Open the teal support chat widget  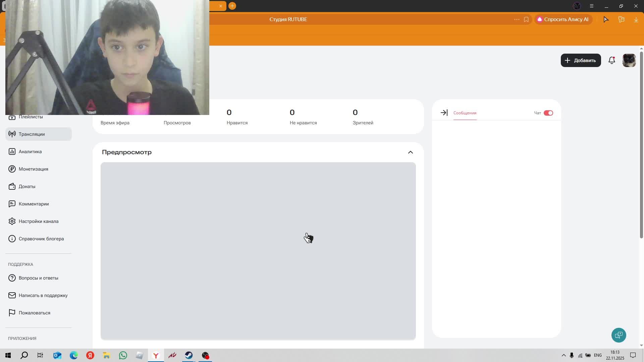point(619,335)
